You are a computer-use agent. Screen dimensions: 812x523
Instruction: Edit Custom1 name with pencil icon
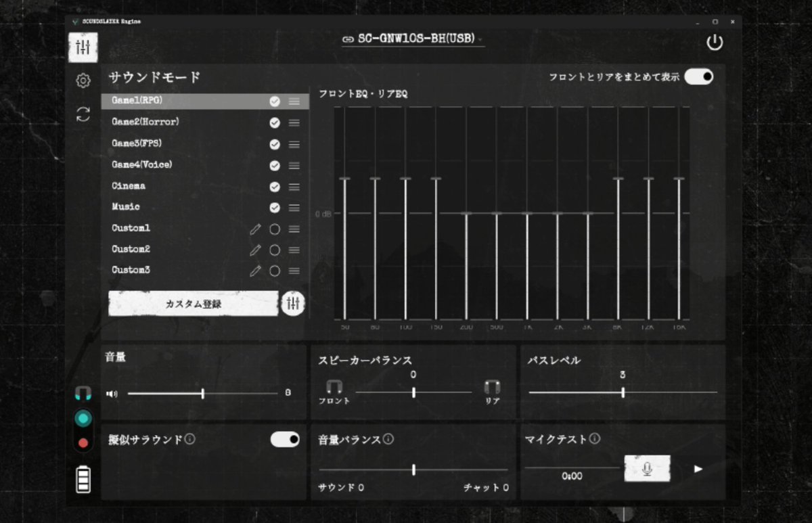pos(255,229)
